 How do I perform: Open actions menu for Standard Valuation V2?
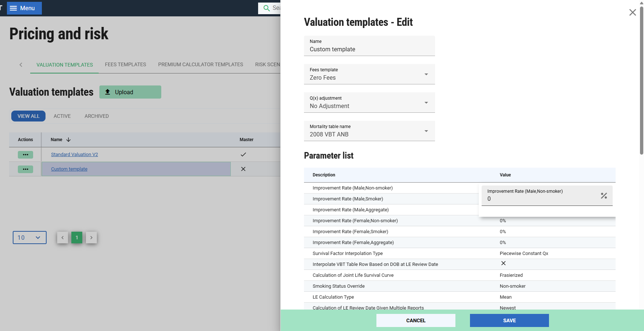point(25,155)
